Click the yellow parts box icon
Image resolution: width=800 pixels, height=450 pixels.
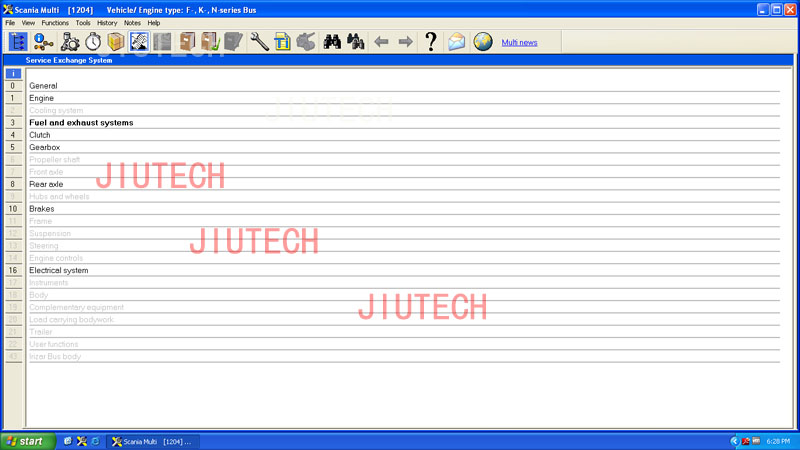(x=116, y=42)
